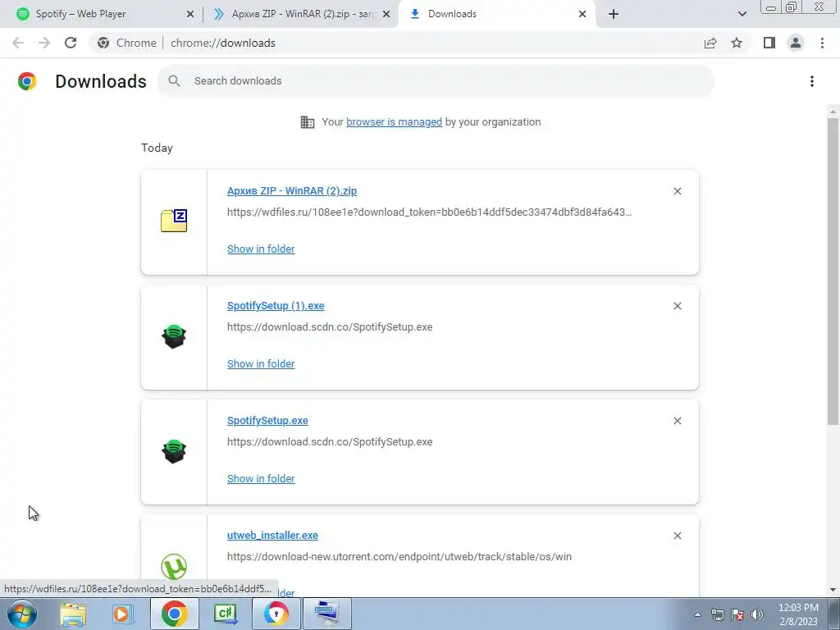
Task: Open SpotifySetup.exe file link
Action: click(267, 421)
